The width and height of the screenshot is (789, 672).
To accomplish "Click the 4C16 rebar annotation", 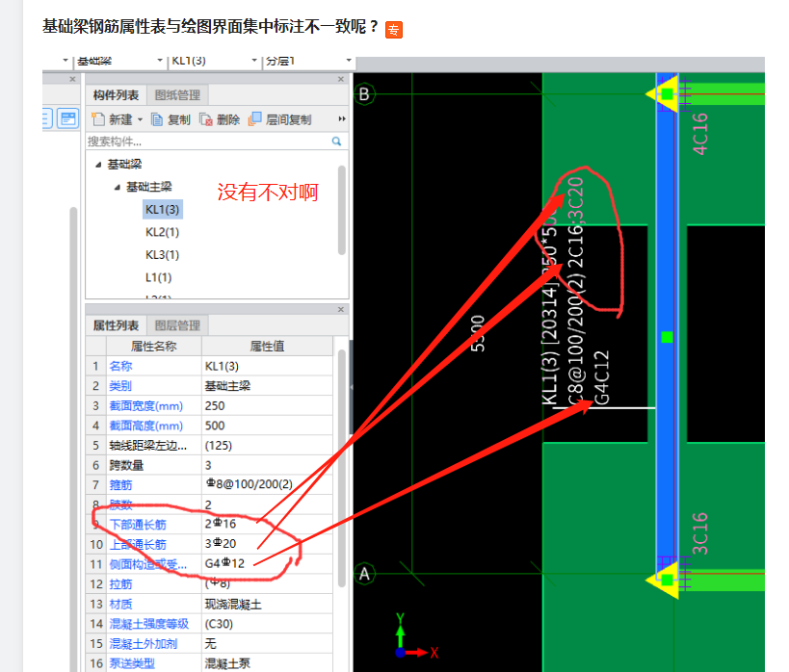I will click(x=700, y=134).
